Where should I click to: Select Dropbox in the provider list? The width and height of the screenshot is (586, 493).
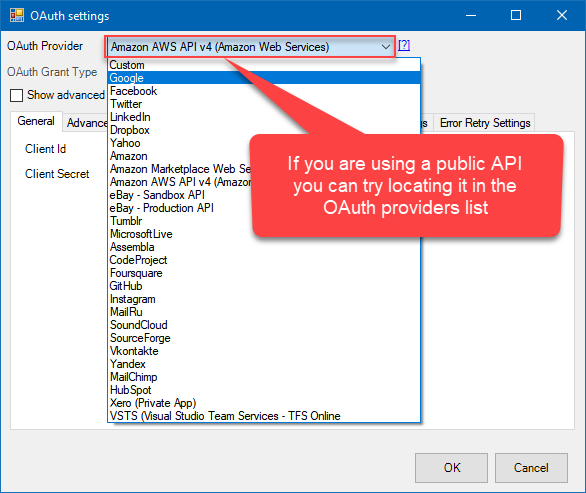click(x=264, y=130)
